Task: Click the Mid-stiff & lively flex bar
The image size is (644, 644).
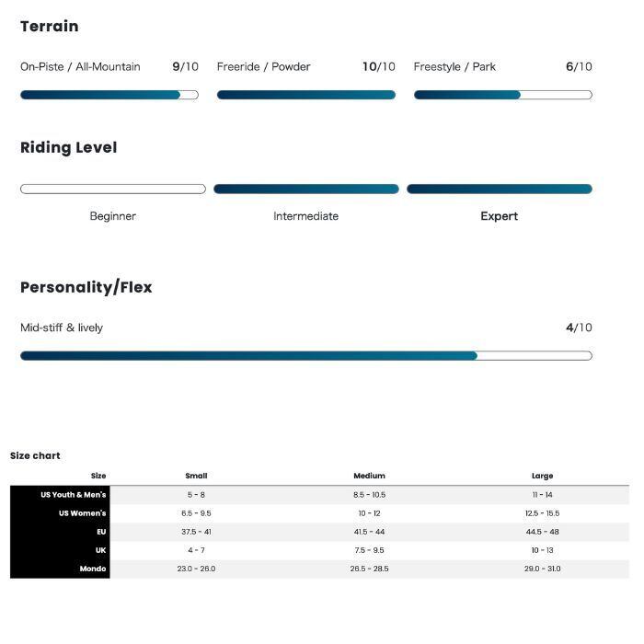Action: [x=305, y=355]
